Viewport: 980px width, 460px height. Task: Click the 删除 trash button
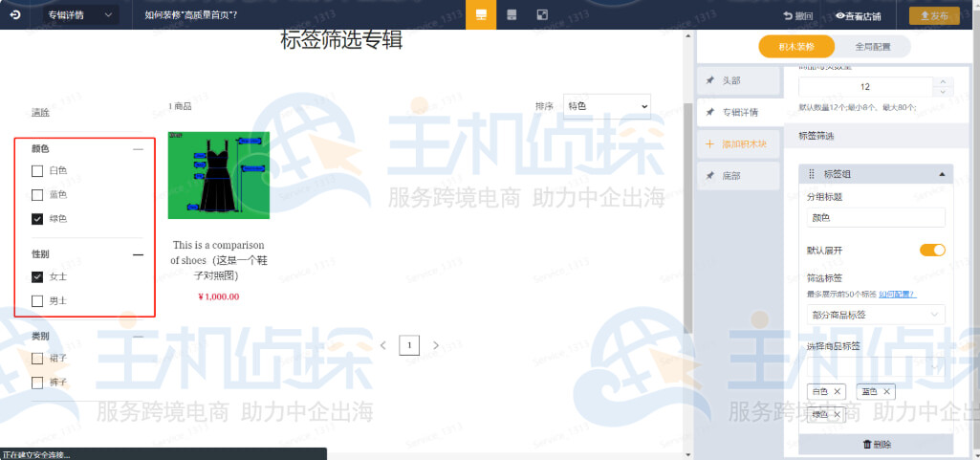pos(876,445)
